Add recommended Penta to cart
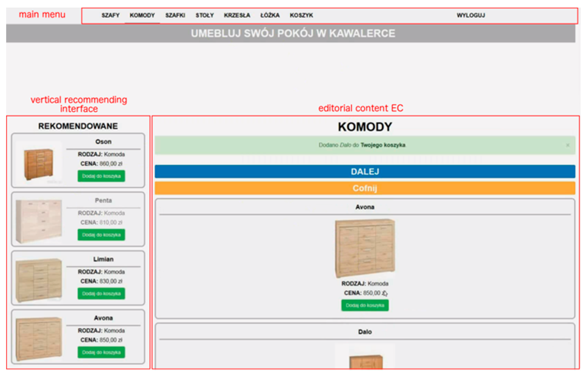 101,235
